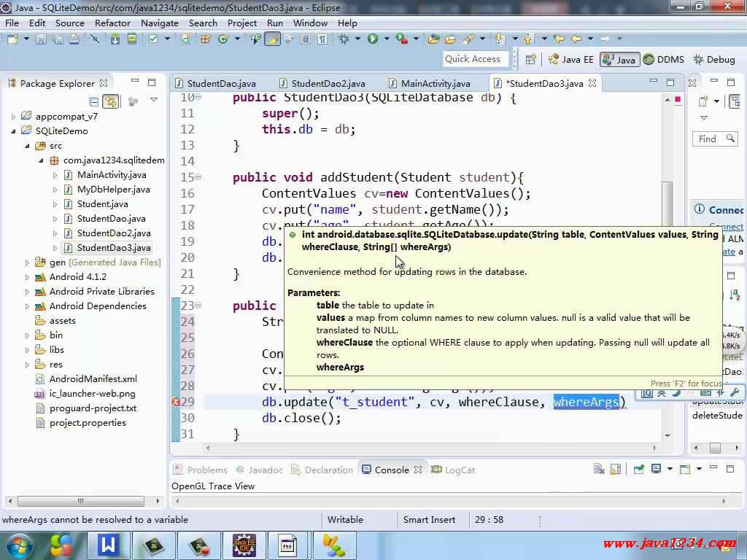Click the Clear Console icon

click(x=598, y=470)
